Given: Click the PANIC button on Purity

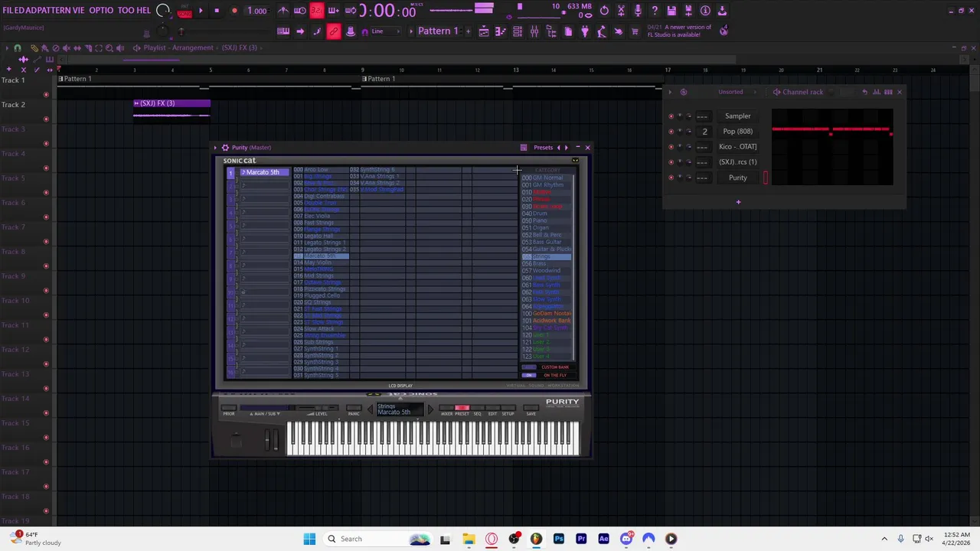Looking at the screenshot, I should pyautogui.click(x=354, y=408).
